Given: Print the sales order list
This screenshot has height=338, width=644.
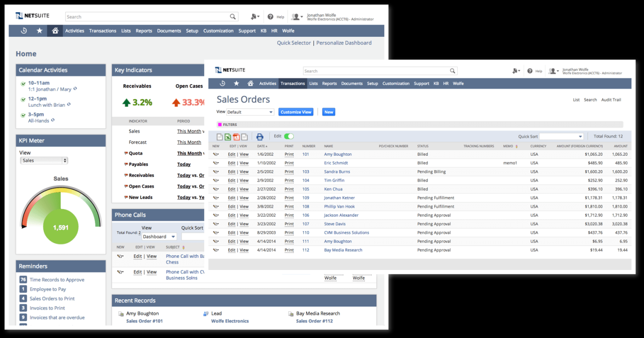Looking at the screenshot, I should tap(260, 137).
